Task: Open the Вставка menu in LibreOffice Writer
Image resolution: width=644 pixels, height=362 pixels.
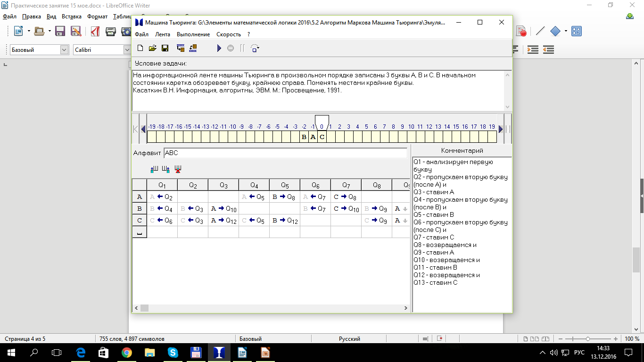Action: [72, 16]
